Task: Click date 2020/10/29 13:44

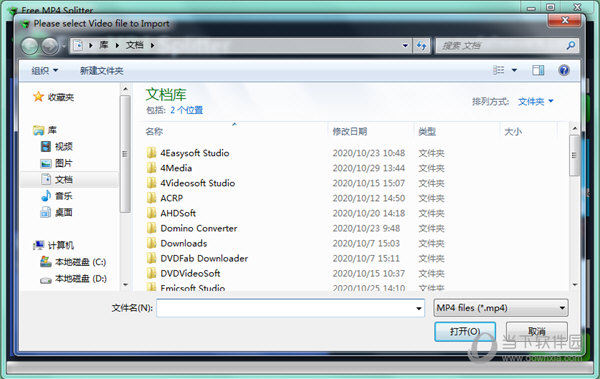Action: tap(368, 168)
